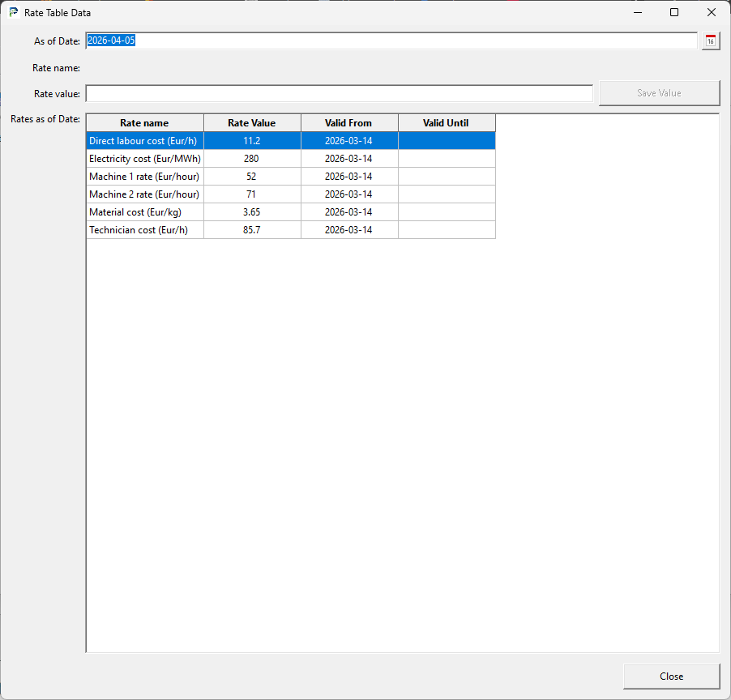Click the Valid From column header
This screenshot has width=731, height=700.
(x=348, y=123)
